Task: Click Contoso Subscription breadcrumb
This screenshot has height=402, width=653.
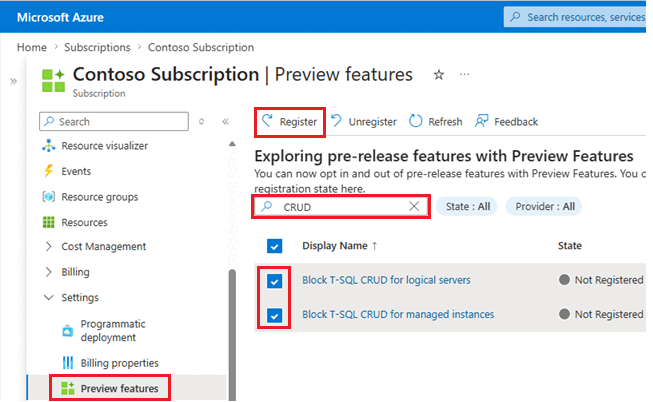Action: click(x=201, y=47)
